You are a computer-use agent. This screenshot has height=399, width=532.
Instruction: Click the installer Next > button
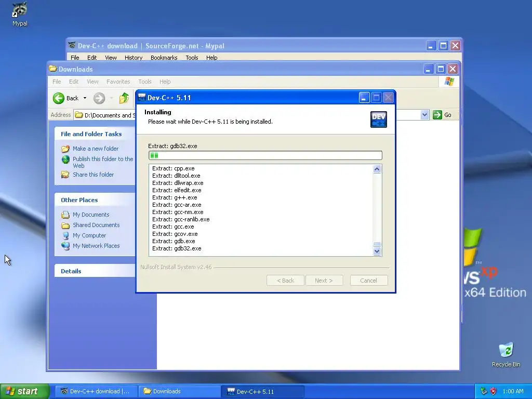[x=324, y=281]
